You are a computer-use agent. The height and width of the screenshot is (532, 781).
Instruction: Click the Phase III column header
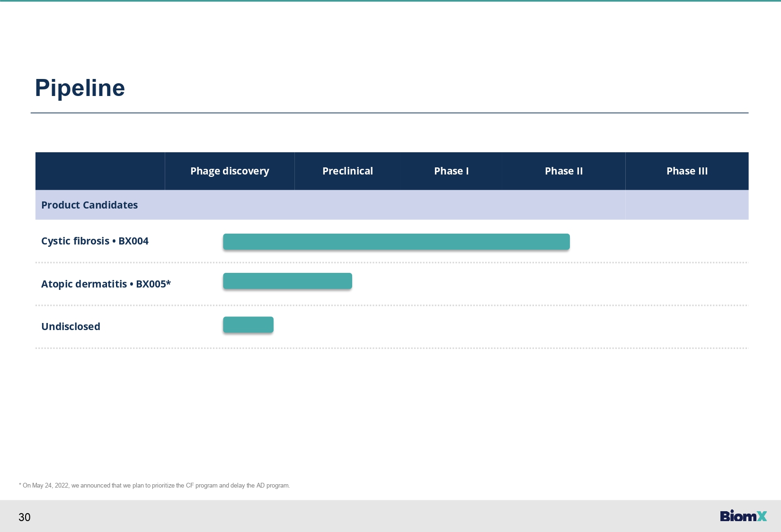[687, 171]
